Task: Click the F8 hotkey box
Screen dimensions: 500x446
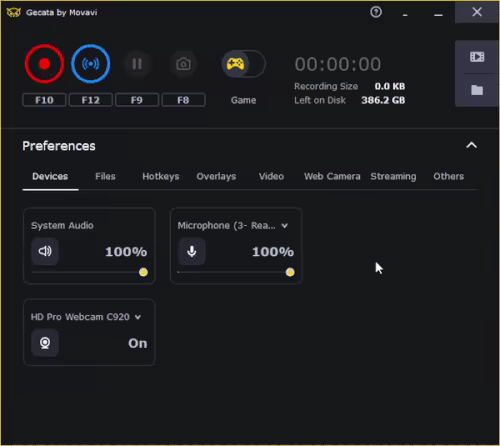Action: pyautogui.click(x=183, y=100)
